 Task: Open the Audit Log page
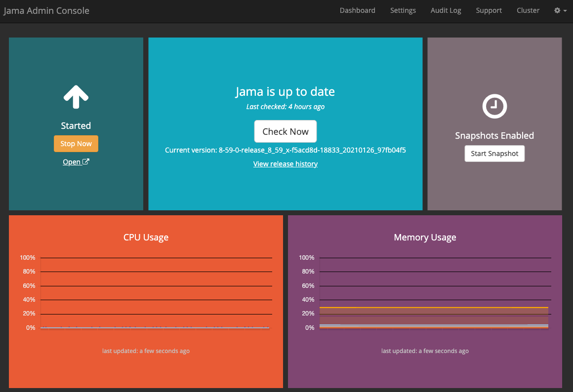pos(446,10)
